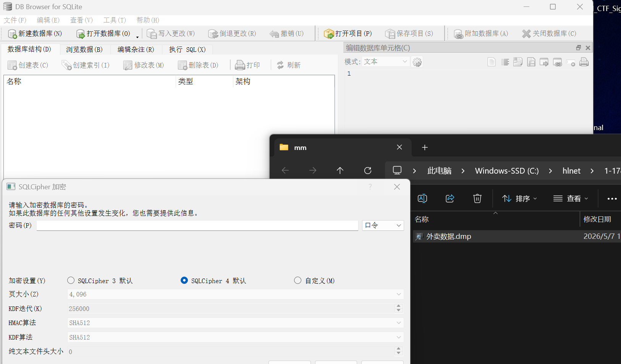The image size is (621, 364).
Task: Click the Undo (撤销) toolbar button
Action: pyautogui.click(x=286, y=34)
